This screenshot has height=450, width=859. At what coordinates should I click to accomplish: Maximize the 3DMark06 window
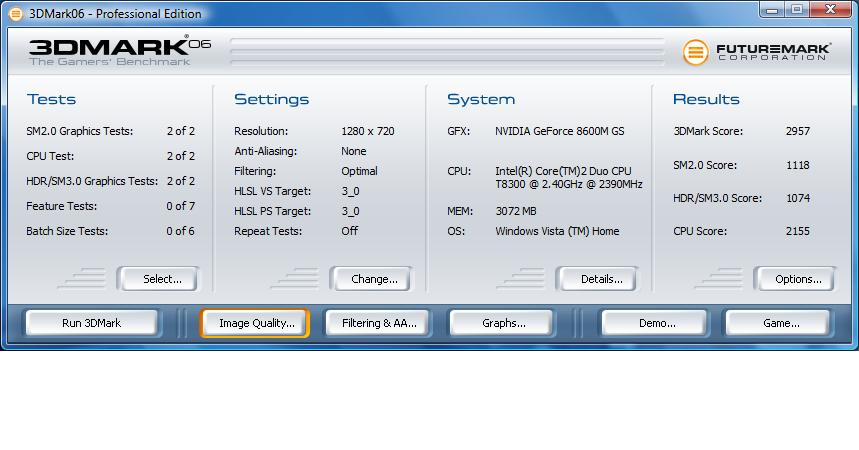[x=797, y=9]
